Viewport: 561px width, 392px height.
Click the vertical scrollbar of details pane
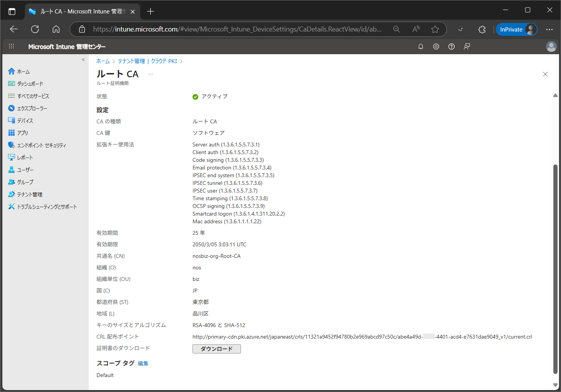coord(555,269)
